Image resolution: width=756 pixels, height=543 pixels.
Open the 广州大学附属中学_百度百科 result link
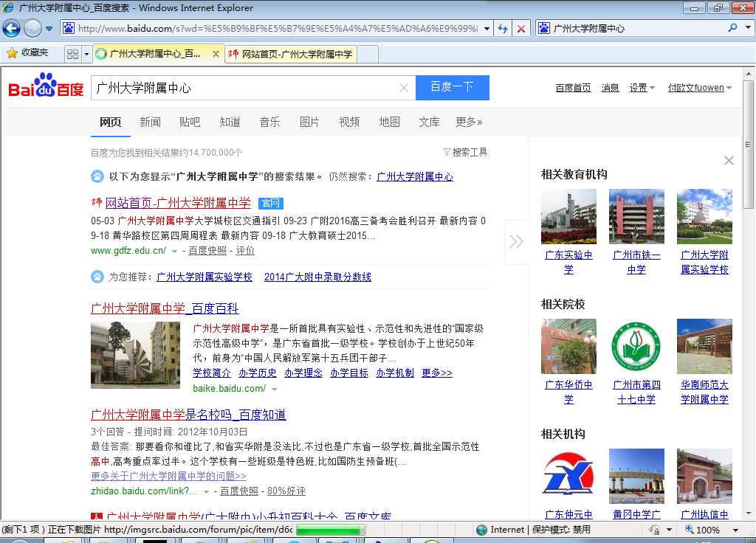(x=165, y=308)
